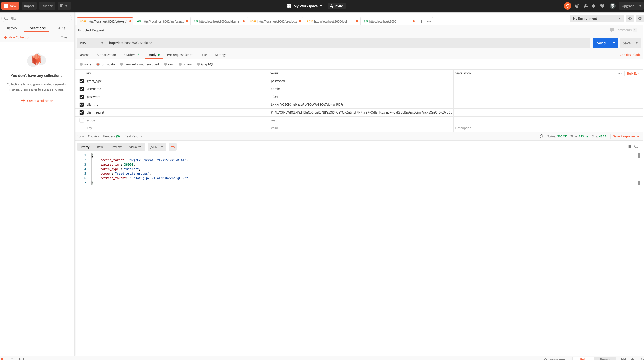Copy the response body to clipboard

(630, 146)
